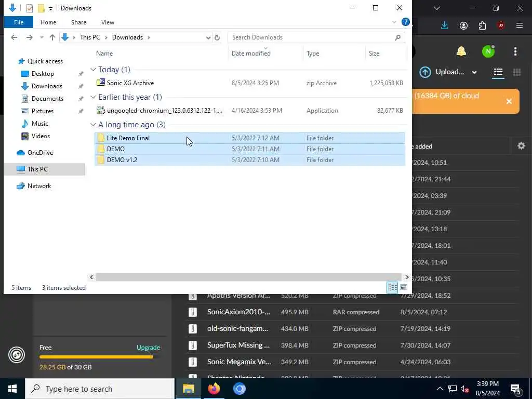532x399 pixels.
Task: Sort by the Size column header
Action: (x=374, y=54)
